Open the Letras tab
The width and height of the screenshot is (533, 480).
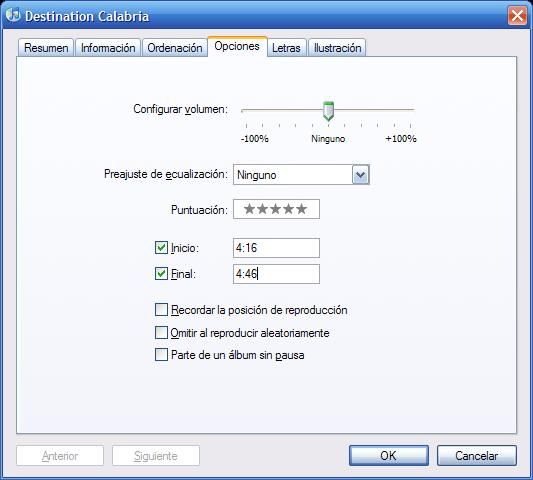coord(286,48)
